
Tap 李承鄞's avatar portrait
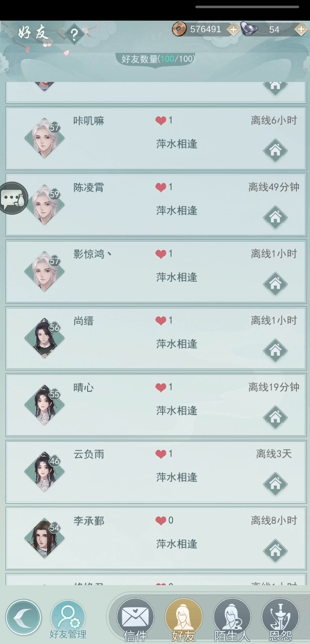[x=44, y=538]
